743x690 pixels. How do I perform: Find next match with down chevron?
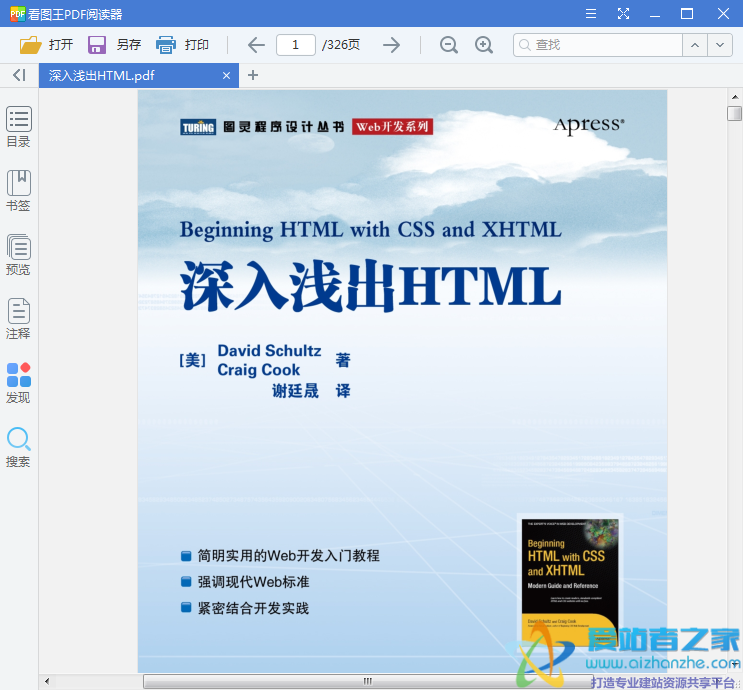(x=720, y=45)
